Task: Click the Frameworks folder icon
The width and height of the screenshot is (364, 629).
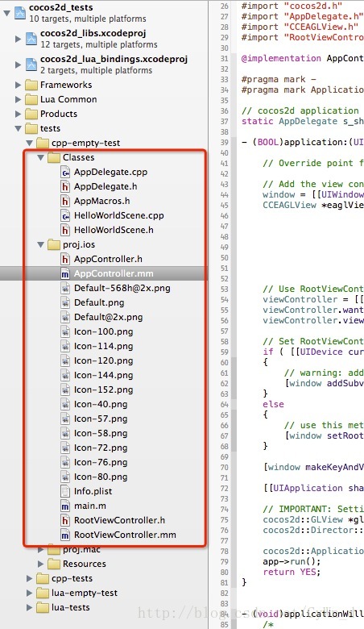Action: 31,85
